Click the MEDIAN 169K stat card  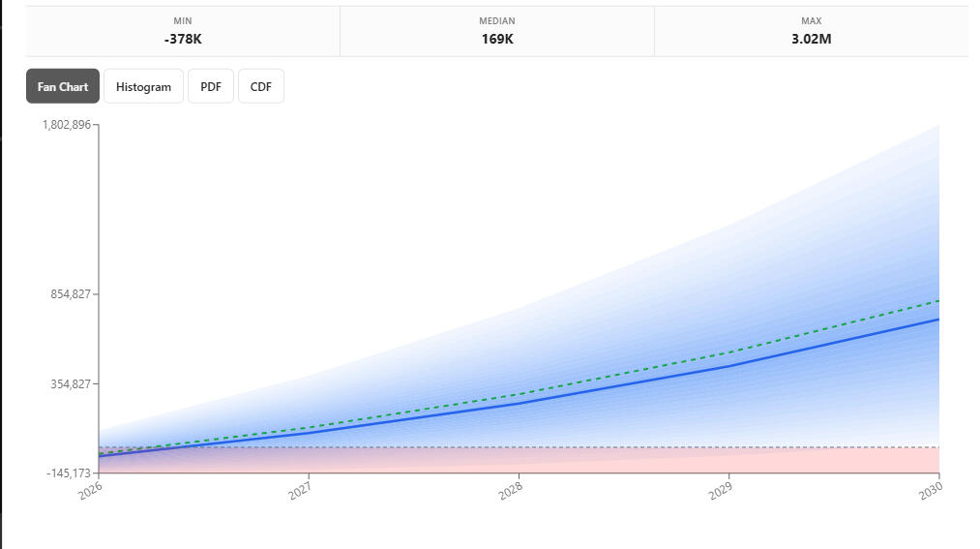[x=497, y=32]
